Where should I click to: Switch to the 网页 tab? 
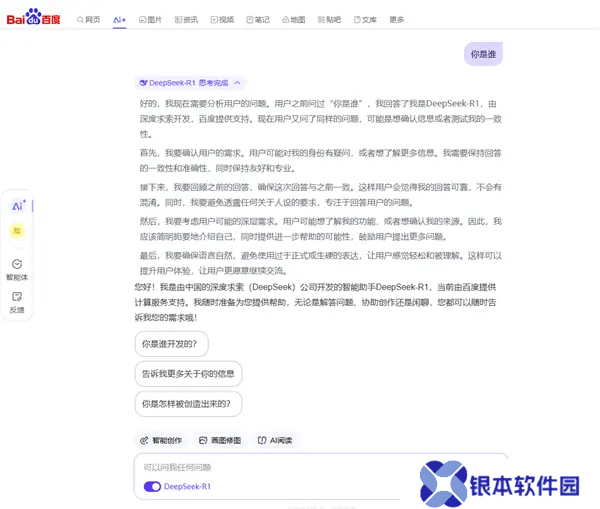(88, 19)
